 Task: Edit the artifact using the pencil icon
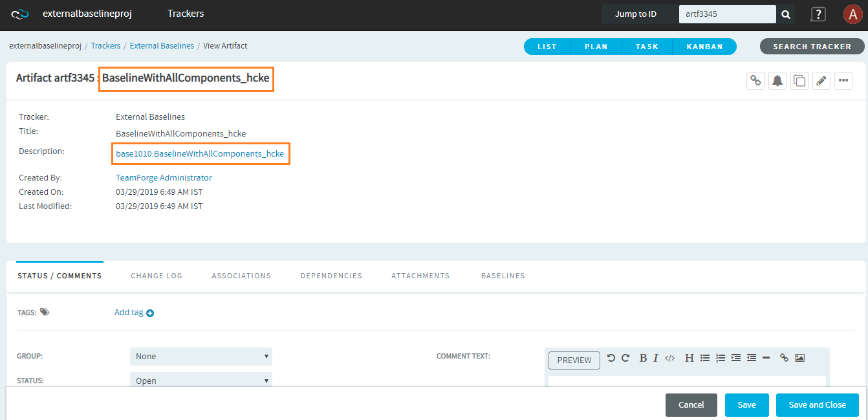pos(821,81)
